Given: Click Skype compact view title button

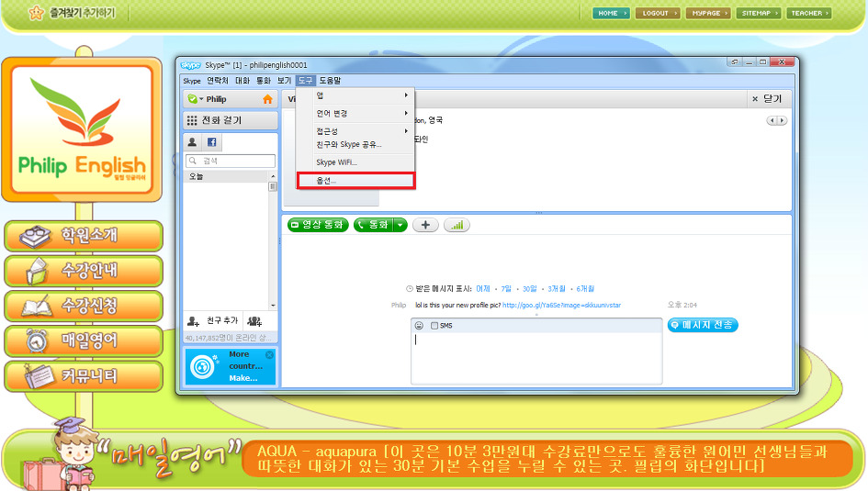Looking at the screenshot, I should tap(735, 61).
